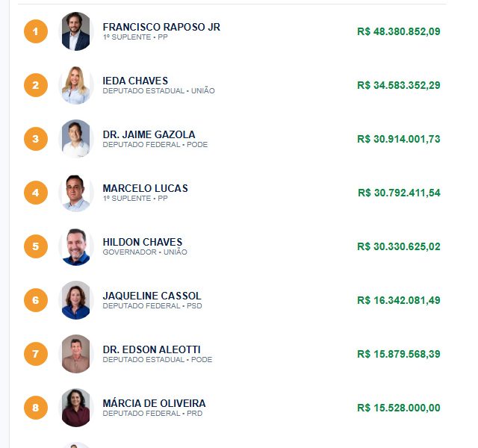Open Ieda Chaves' profile photo
The width and height of the screenshot is (478, 448).
click(75, 85)
